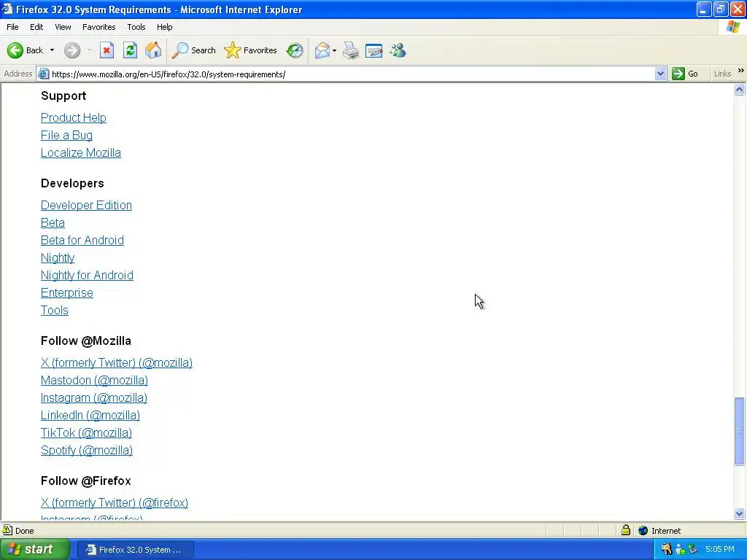Follow the Localize Mozilla link

coord(81,153)
